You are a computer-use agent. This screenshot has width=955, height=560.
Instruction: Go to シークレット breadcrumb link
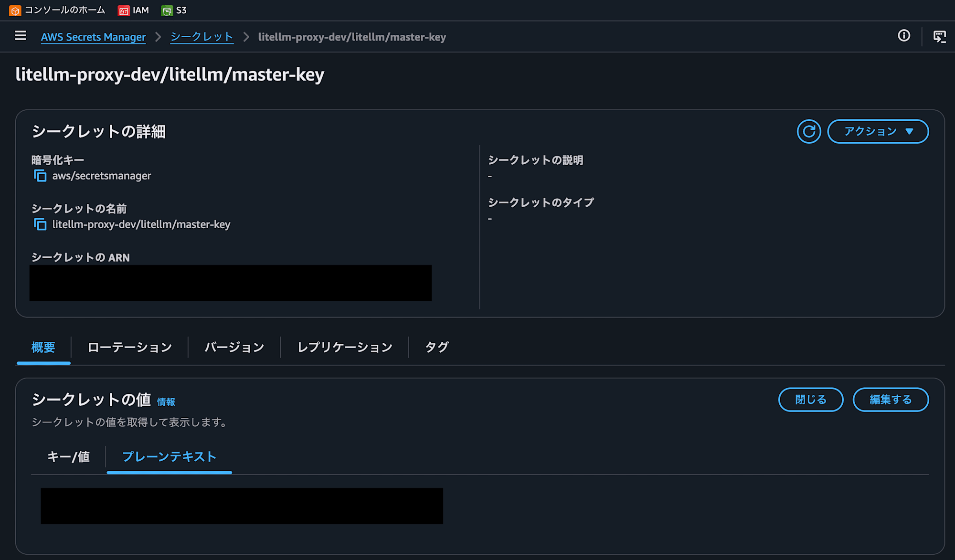tap(202, 37)
